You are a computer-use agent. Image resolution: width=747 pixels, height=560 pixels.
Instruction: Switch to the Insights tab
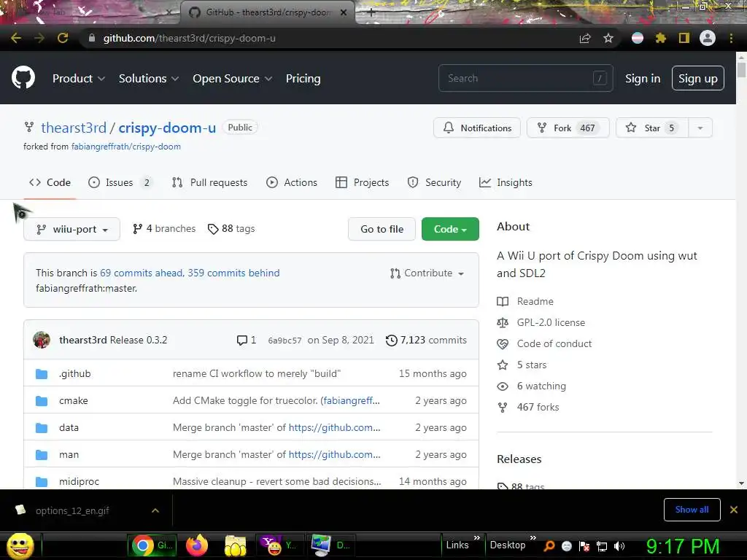(x=506, y=182)
